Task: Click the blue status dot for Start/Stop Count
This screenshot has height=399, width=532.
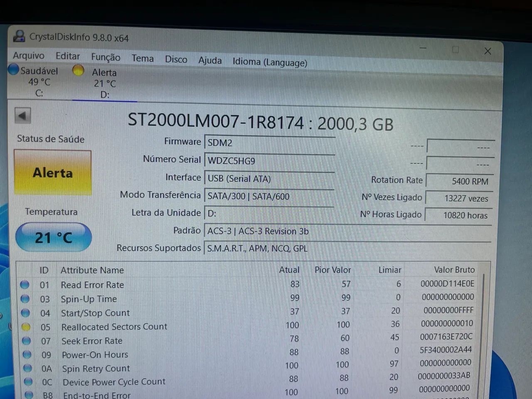Action: [26, 313]
